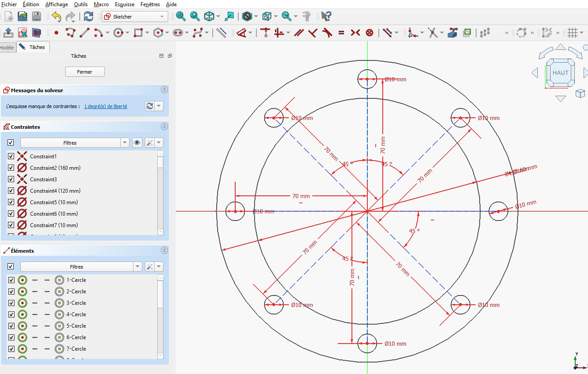Select the Create line tool
The image size is (588, 374).
(84, 33)
